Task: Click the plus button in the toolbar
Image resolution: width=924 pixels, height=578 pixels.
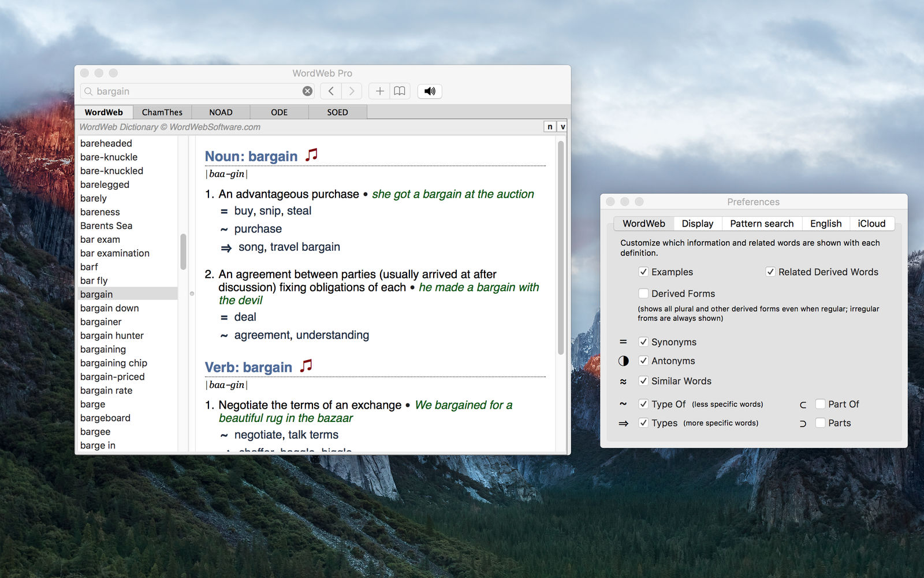Action: pos(379,91)
